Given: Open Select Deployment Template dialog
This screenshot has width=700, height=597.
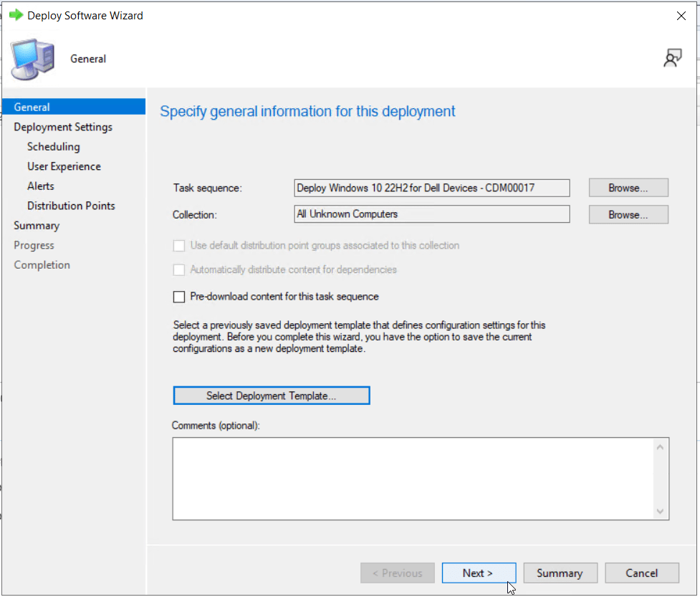Looking at the screenshot, I should coord(271,396).
